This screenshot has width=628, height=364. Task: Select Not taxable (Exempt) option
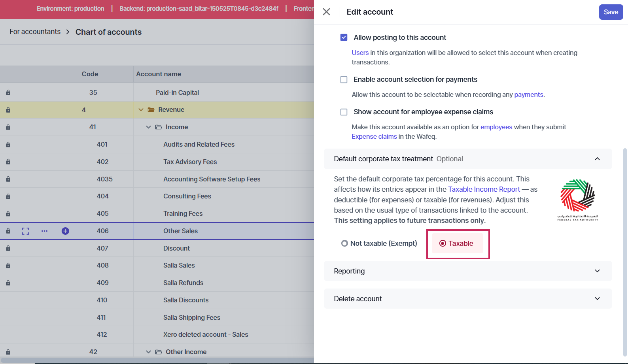(344, 243)
